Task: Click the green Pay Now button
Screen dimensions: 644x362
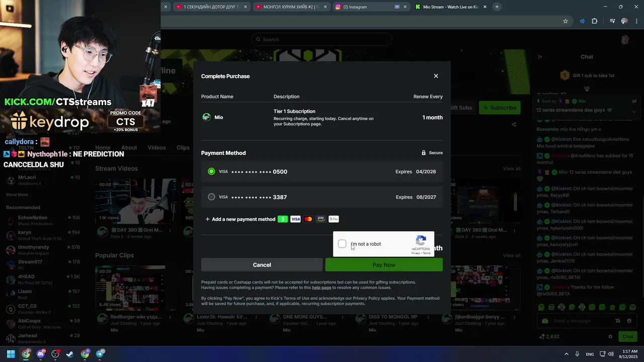Action: click(384, 265)
